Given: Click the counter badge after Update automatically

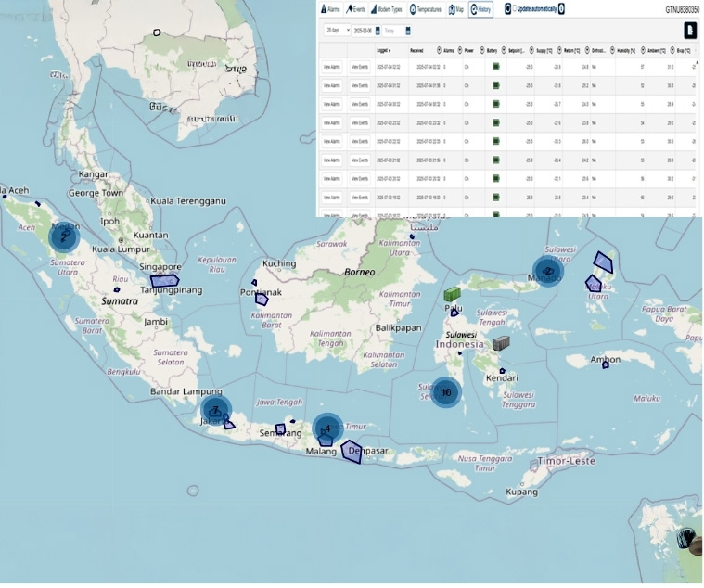Looking at the screenshot, I should point(561,8).
